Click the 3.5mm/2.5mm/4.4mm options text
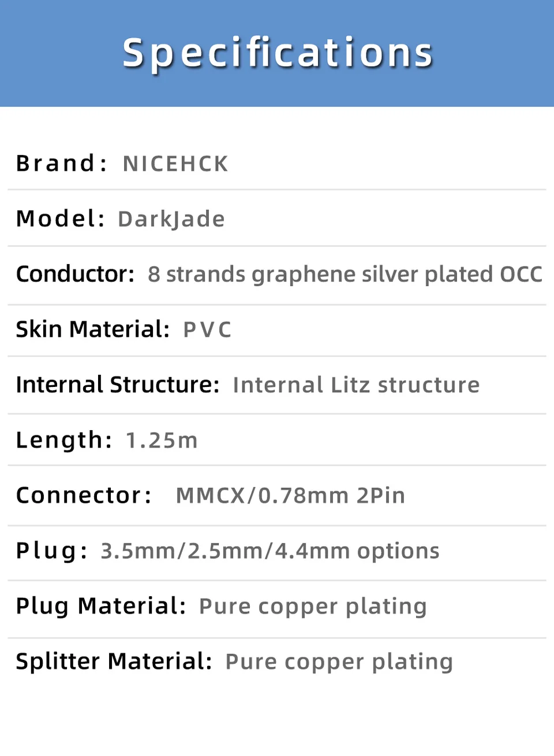The image size is (554, 756). tap(270, 551)
